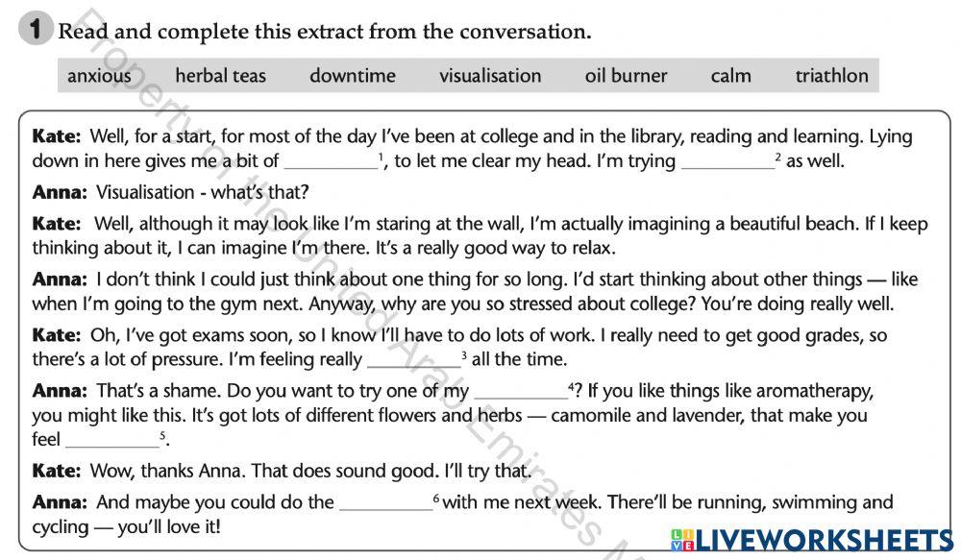Click the Liveworksheets logo icon
The height and width of the screenshot is (560, 961).
(x=682, y=539)
